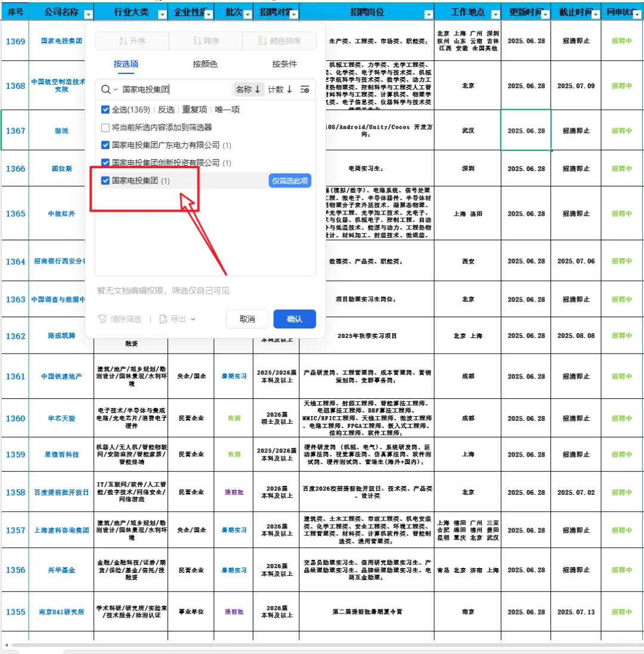Open filter dropdown on 企业性质 column
Viewport: 644px width, 654px height.
pos(209,14)
